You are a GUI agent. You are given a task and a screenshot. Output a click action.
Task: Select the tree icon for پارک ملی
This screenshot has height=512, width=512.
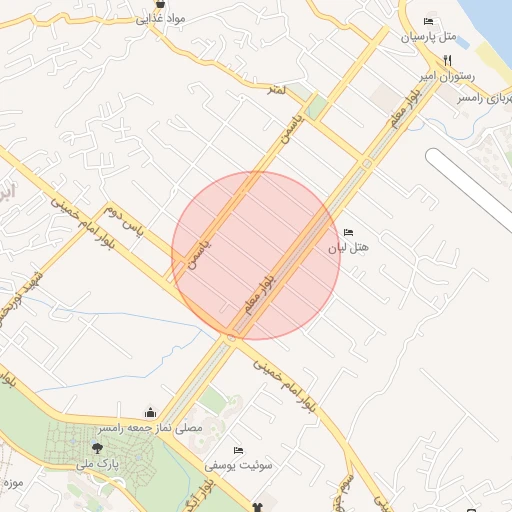[97, 448]
